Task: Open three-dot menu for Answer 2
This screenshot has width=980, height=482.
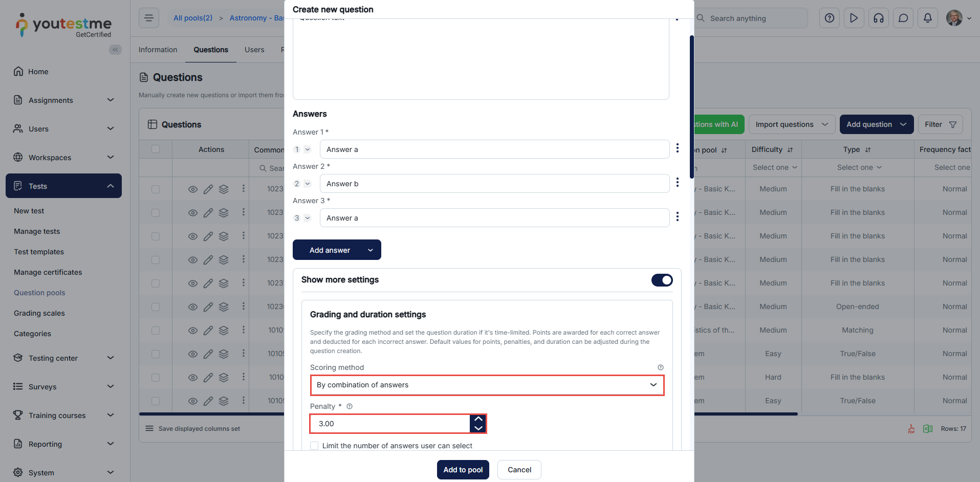Action: point(677,183)
